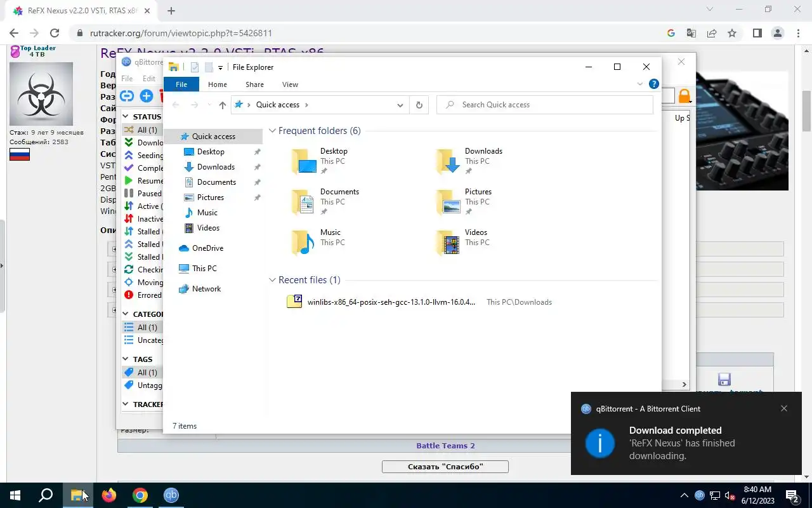This screenshot has height=508, width=812.
Task: Collapse the Frequent folders group
Action: 272,131
